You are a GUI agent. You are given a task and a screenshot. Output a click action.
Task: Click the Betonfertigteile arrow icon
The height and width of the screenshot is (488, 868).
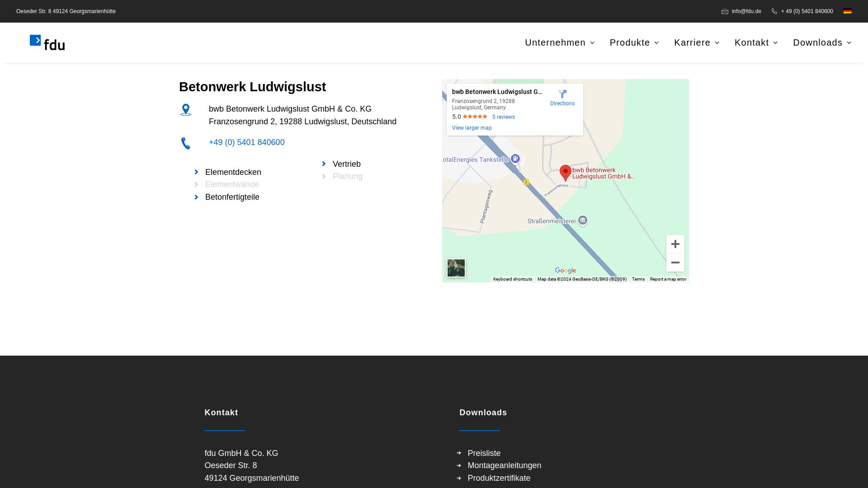(196, 197)
